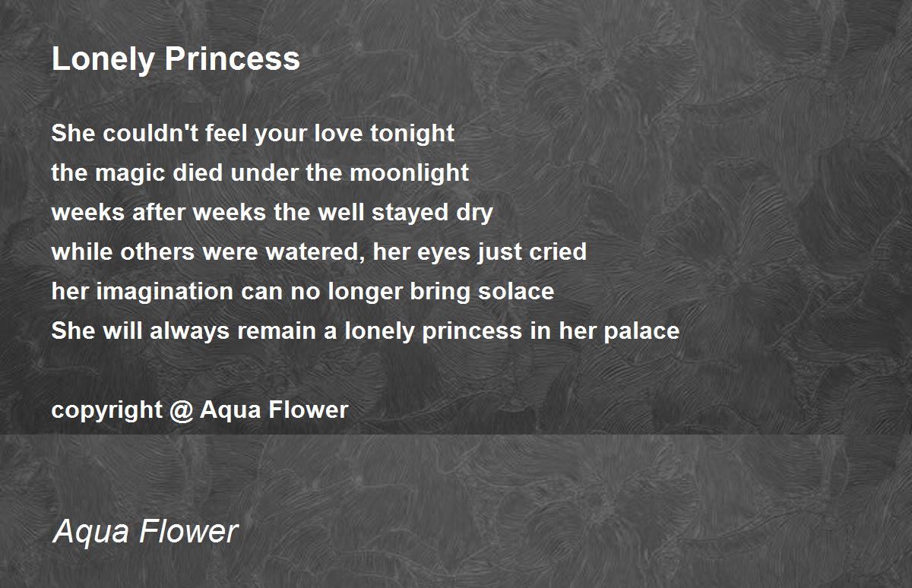
Task: Click the final line about the lonely princess in her palace
Action: (x=366, y=331)
